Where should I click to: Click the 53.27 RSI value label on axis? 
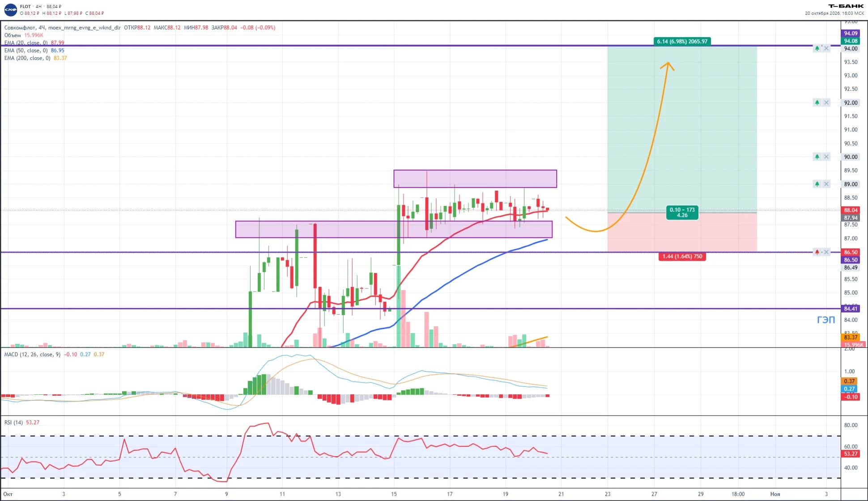[x=851, y=454]
